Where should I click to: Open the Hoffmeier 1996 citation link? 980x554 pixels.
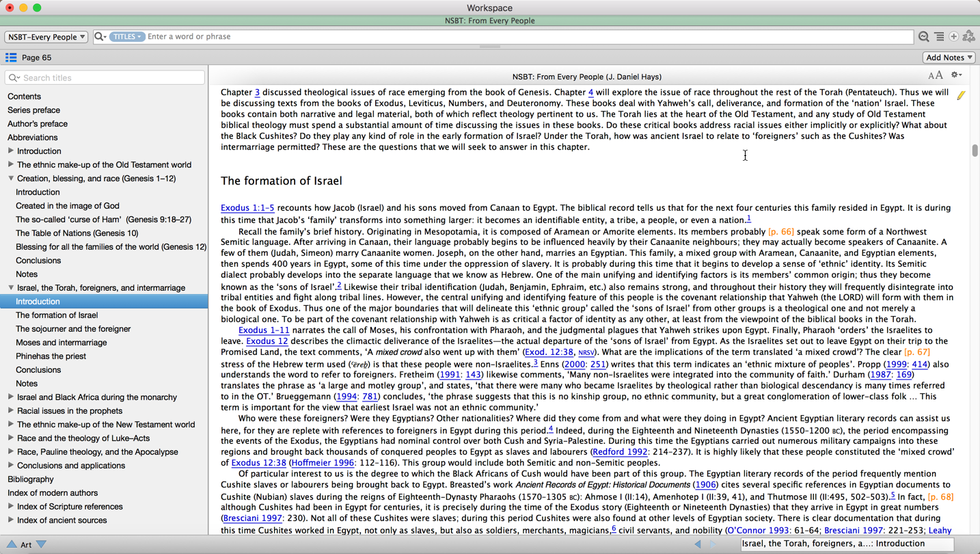click(323, 463)
